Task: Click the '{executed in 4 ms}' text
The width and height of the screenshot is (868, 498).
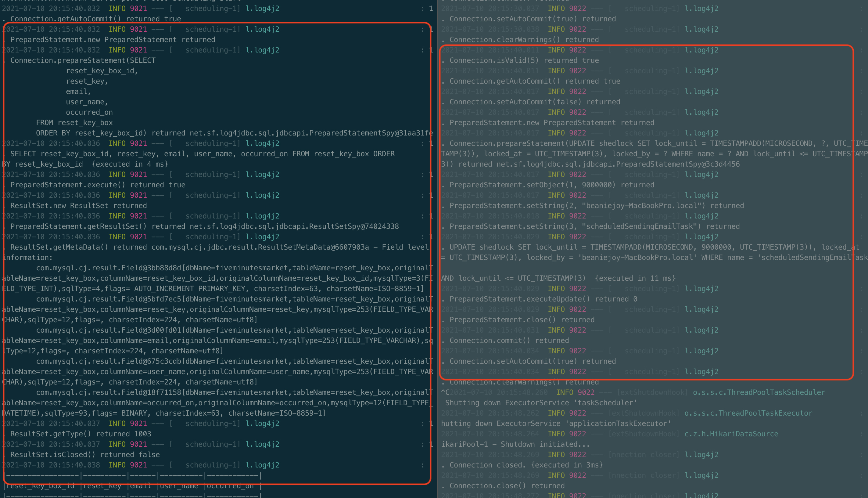Action: [130, 164]
